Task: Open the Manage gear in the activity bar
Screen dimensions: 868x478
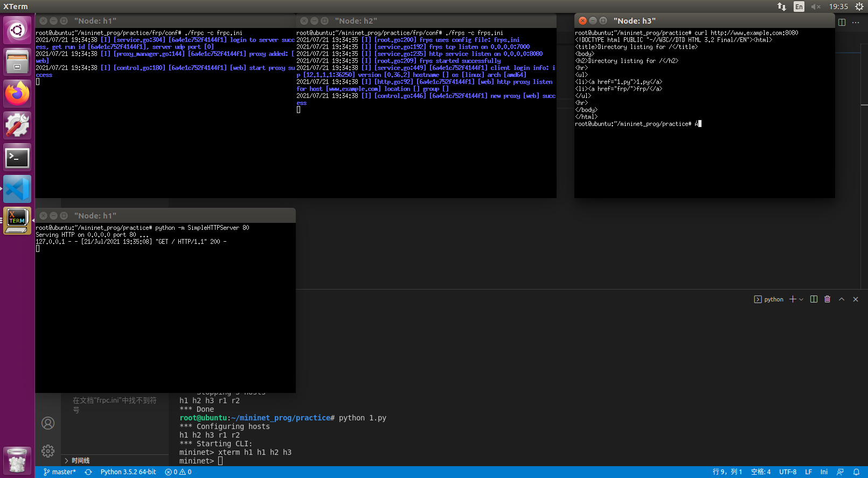Action: (48, 451)
